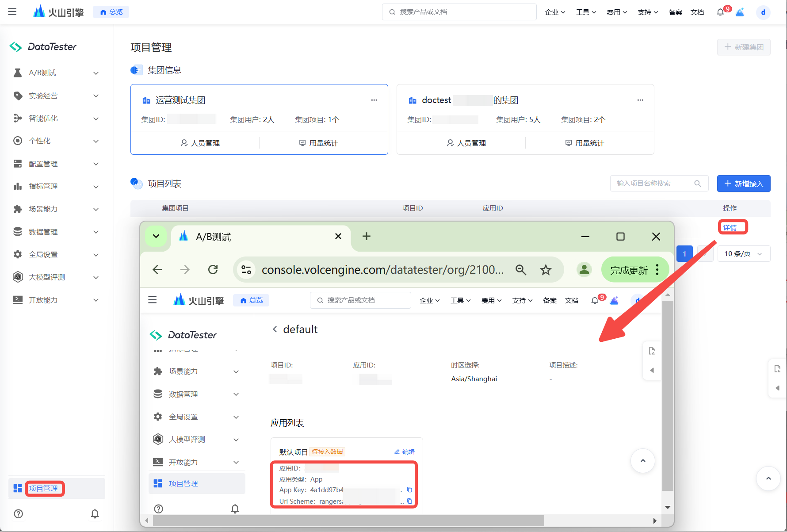Click the site info icon in the address bar

coord(246,270)
